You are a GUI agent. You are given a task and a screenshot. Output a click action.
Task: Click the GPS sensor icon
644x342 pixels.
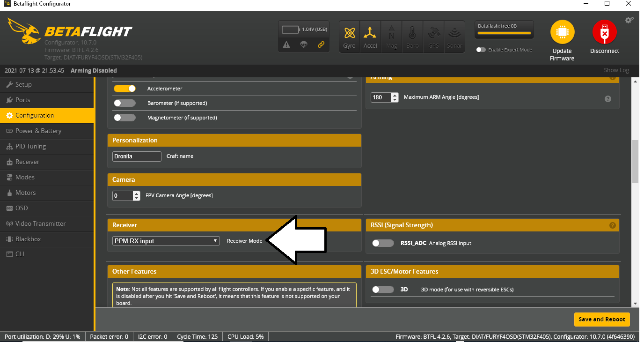[433, 36]
